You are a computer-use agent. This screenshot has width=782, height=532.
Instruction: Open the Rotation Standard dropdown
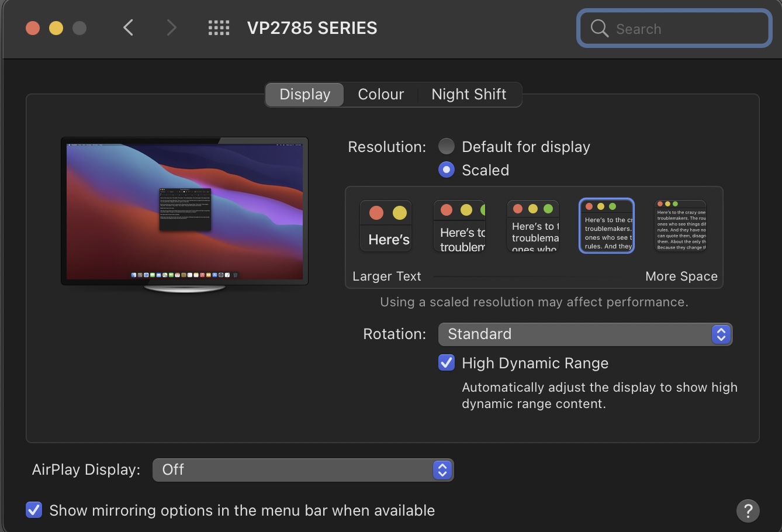coord(585,334)
